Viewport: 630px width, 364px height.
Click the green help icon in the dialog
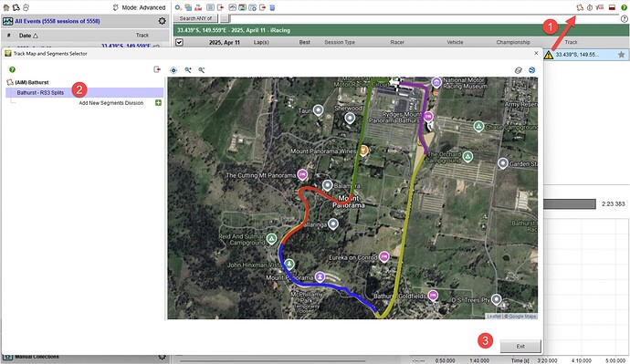click(x=12, y=69)
